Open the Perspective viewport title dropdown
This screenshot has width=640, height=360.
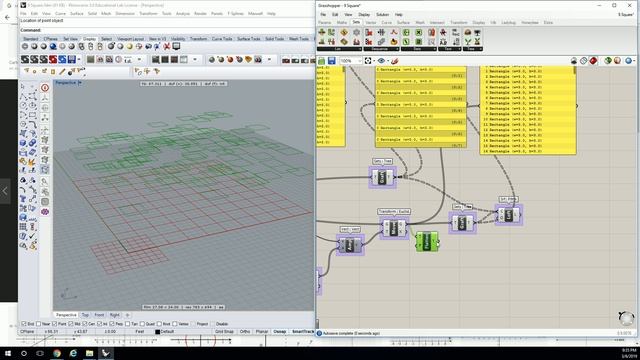[80, 83]
